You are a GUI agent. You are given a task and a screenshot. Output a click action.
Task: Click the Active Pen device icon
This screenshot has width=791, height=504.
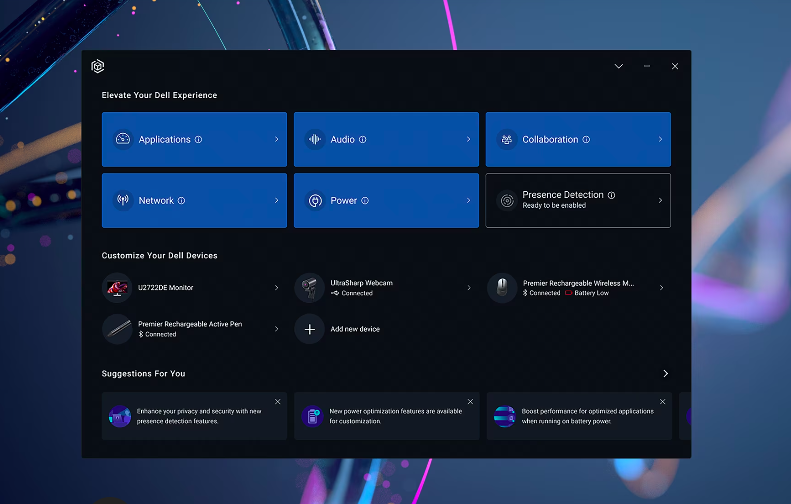(x=117, y=329)
